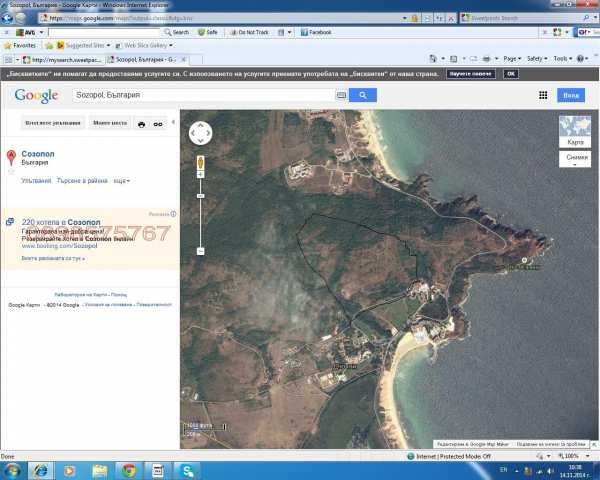Click the OK button on cookie notice
The width and height of the screenshot is (600, 480).
pyautogui.click(x=511, y=74)
